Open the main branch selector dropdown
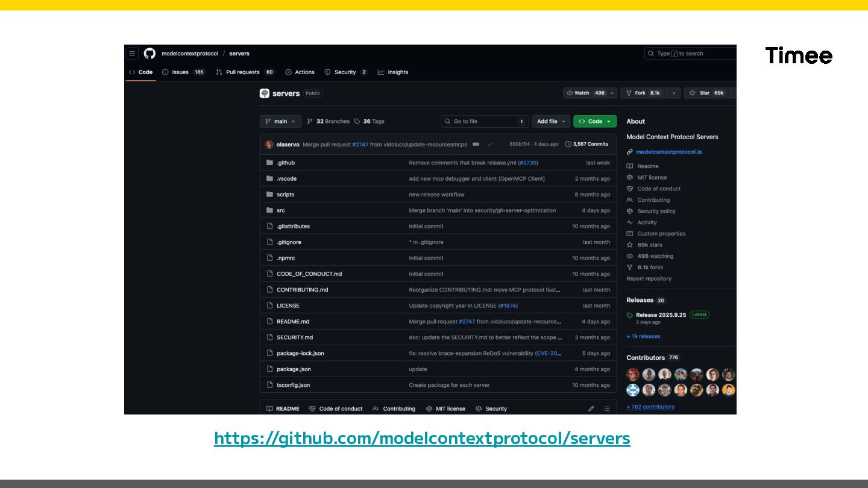The width and height of the screenshot is (868, 488). coord(280,121)
